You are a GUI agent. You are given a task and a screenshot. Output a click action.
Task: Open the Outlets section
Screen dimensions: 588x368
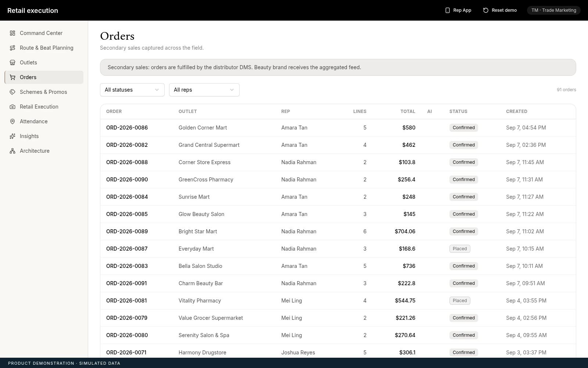[44, 63]
